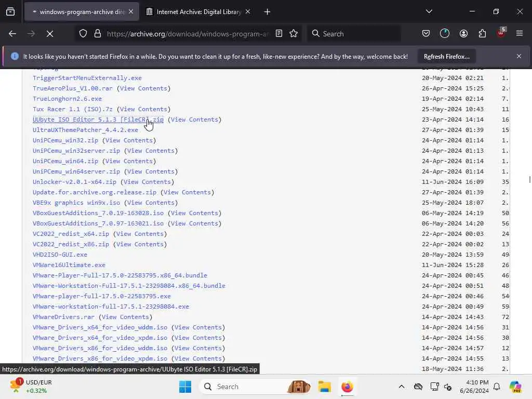This screenshot has height=399, width=532.
Task: Switch to Internet Archive Digital Library tab
Action: pyautogui.click(x=198, y=12)
